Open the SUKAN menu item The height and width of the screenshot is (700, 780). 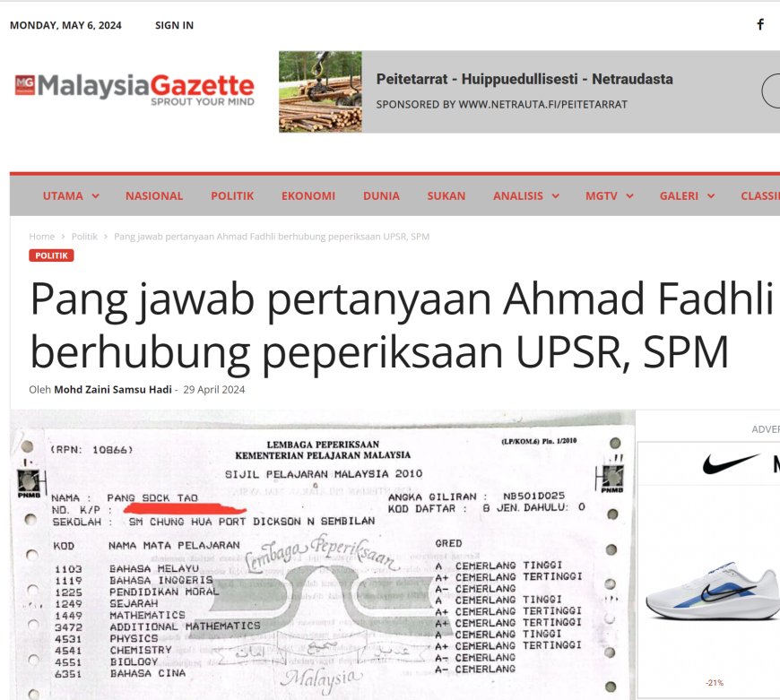pyautogui.click(x=446, y=195)
